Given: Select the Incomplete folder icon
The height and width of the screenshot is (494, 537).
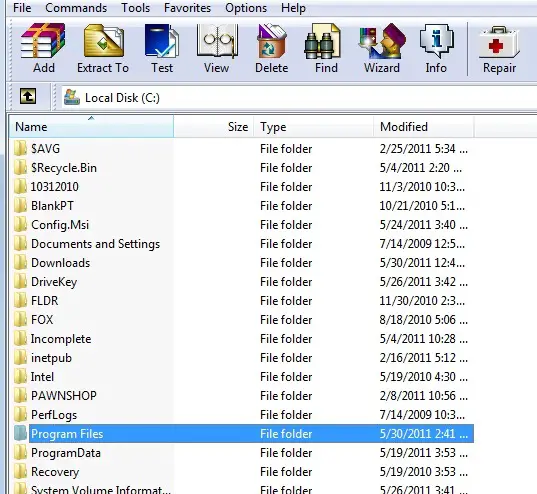Looking at the screenshot, I should (21, 338).
